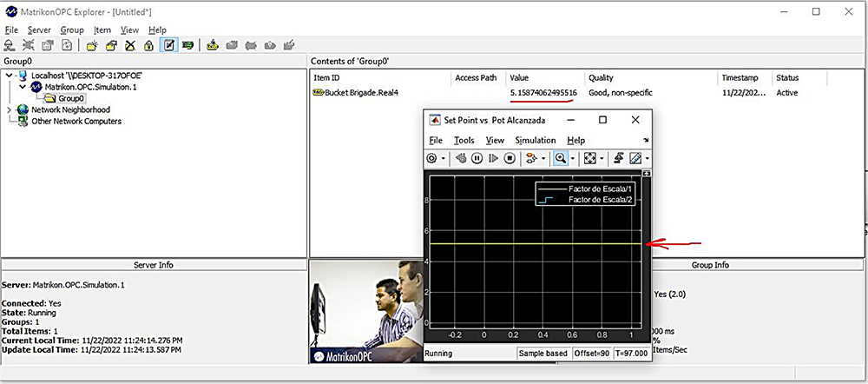Open the Server menu

[x=39, y=30]
